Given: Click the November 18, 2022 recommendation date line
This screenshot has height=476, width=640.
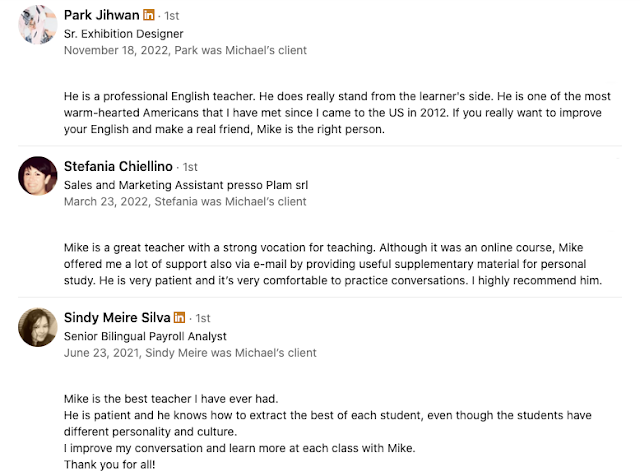Looking at the screenshot, I should [185, 50].
